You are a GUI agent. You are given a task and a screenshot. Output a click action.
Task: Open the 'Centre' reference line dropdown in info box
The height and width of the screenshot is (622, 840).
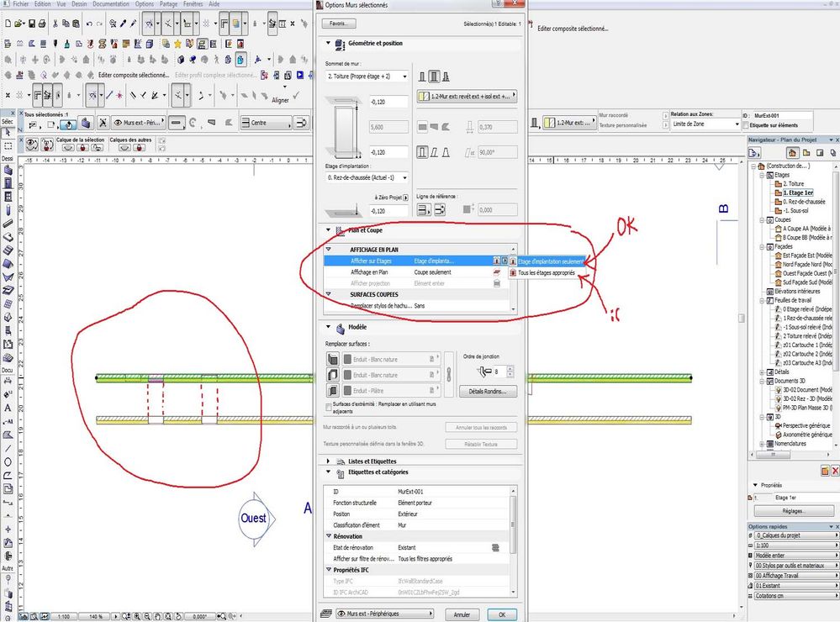point(266,124)
